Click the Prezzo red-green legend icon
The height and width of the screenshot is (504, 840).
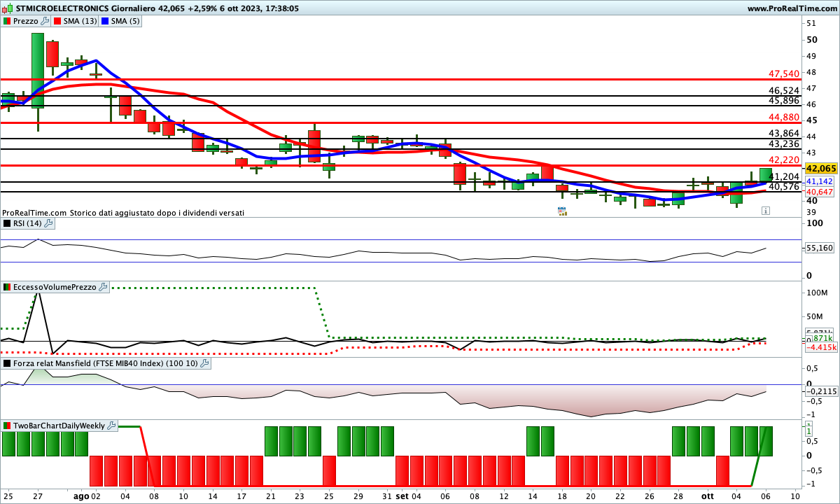tap(7, 21)
